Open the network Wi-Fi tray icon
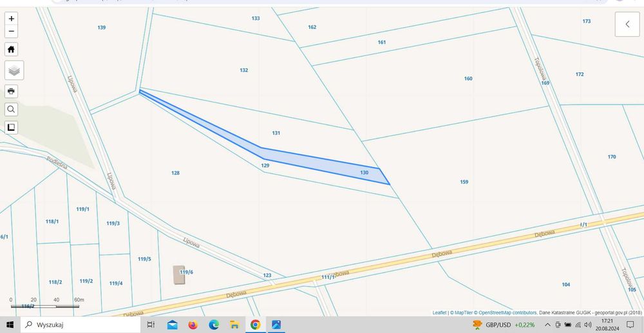This screenshot has width=644, height=333. coord(578,325)
